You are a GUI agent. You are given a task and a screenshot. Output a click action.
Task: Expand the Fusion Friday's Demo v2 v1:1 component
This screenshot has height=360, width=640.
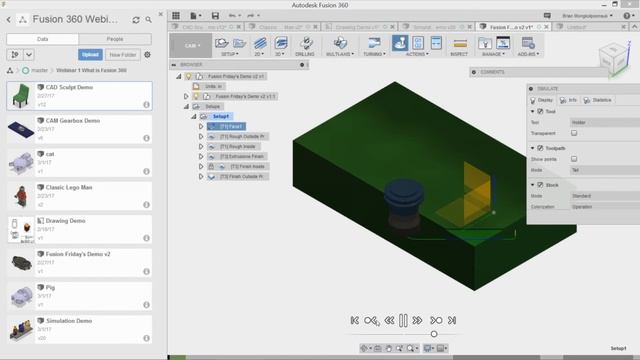(x=186, y=96)
